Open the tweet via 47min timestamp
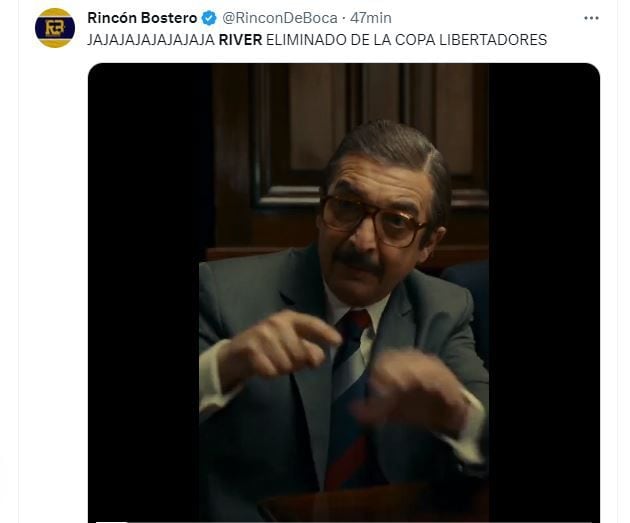The width and height of the screenshot is (630, 523). tap(370, 18)
